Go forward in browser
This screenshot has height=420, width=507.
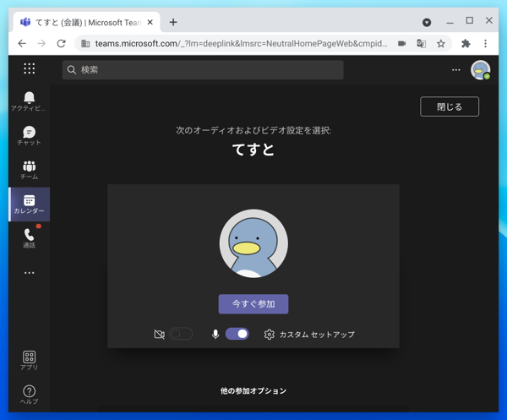[41, 43]
